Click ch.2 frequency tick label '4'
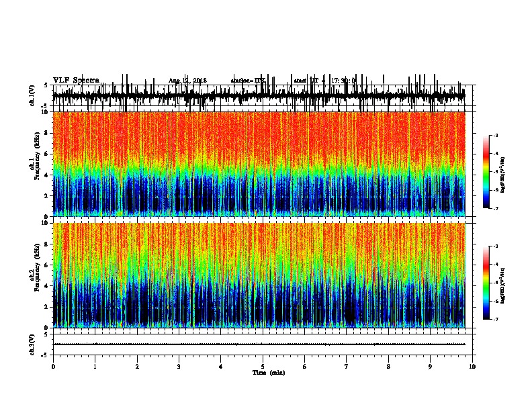 click(x=47, y=286)
